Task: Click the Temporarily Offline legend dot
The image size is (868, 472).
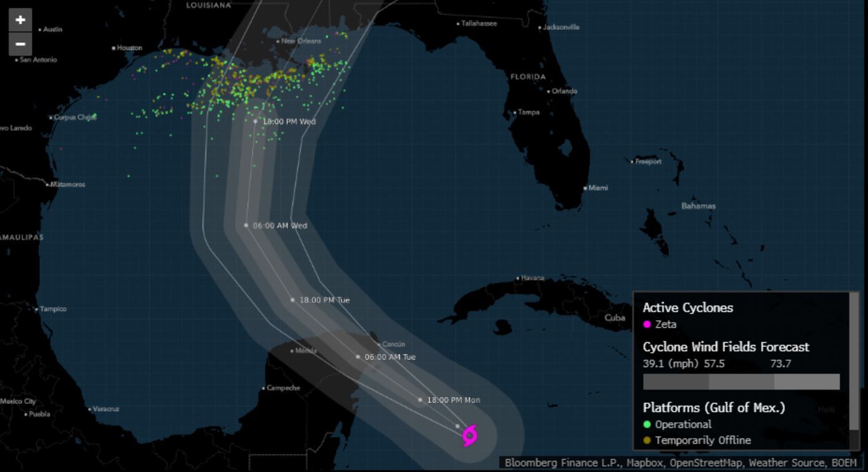Action: 647,441
